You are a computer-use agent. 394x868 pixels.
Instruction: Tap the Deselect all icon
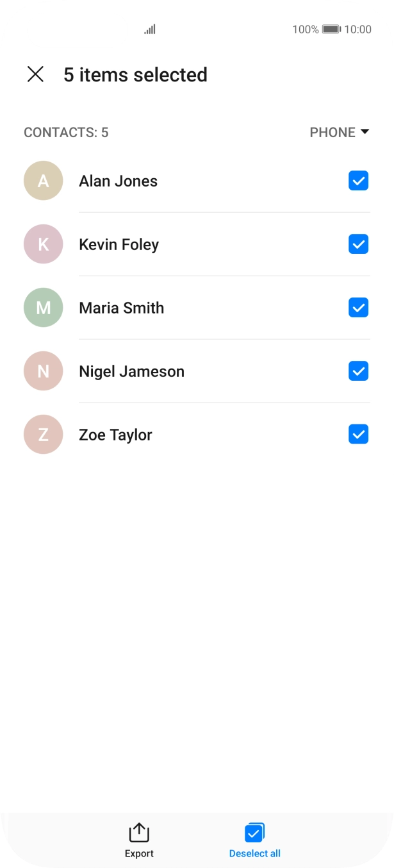pos(254,833)
